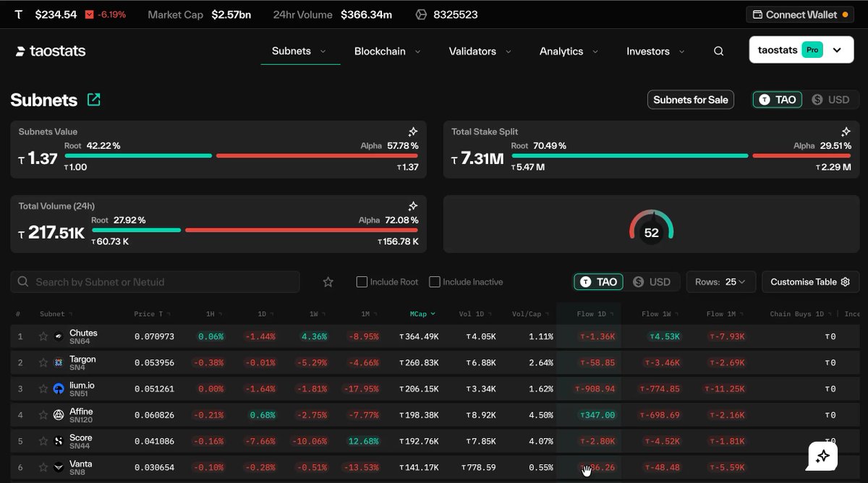This screenshot has height=483, width=868.
Task: Click the Score subnet logo
Action: click(x=59, y=441)
